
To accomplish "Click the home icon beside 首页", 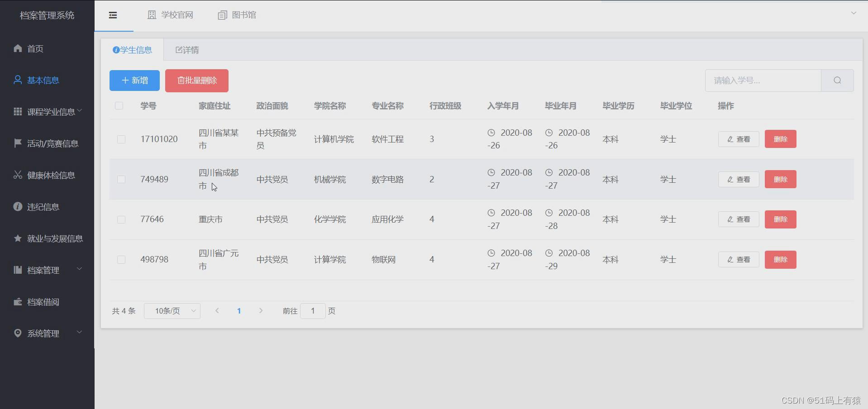I will [18, 48].
